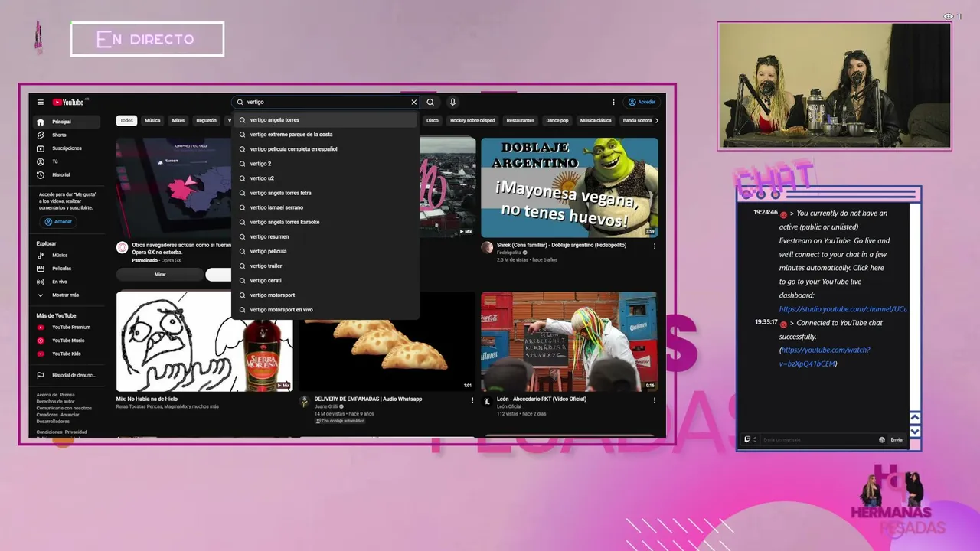
Task: Open chat settings gear beside Enviar
Action: (882, 440)
